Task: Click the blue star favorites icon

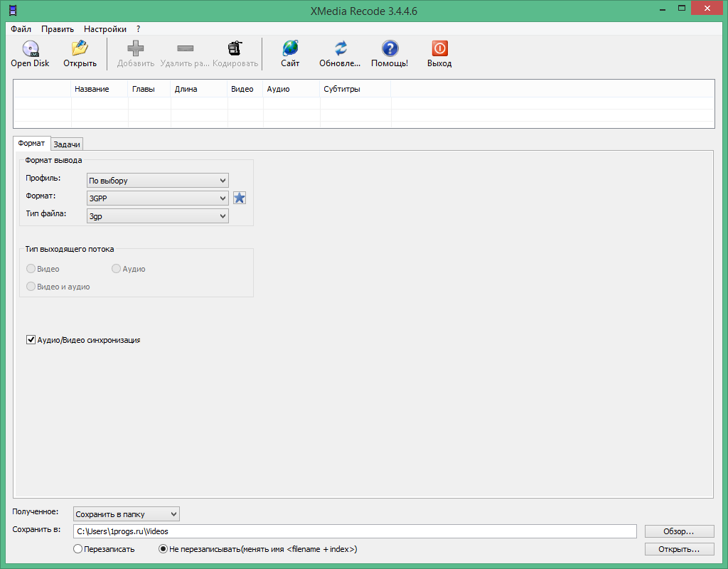Action: pyautogui.click(x=240, y=198)
